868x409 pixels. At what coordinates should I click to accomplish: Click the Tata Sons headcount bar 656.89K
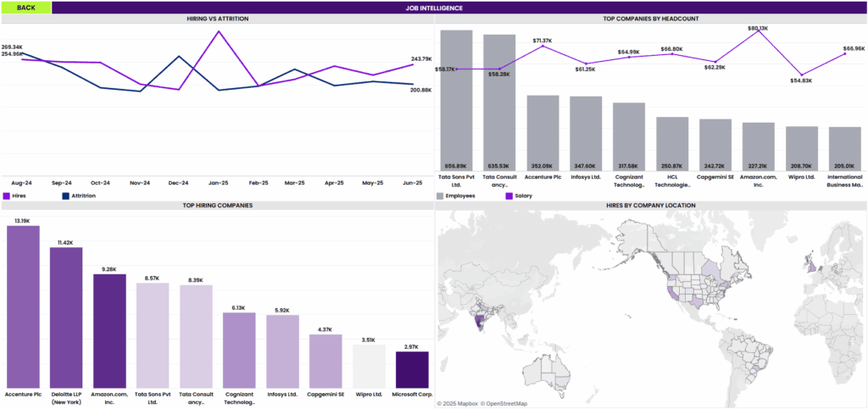point(456,100)
